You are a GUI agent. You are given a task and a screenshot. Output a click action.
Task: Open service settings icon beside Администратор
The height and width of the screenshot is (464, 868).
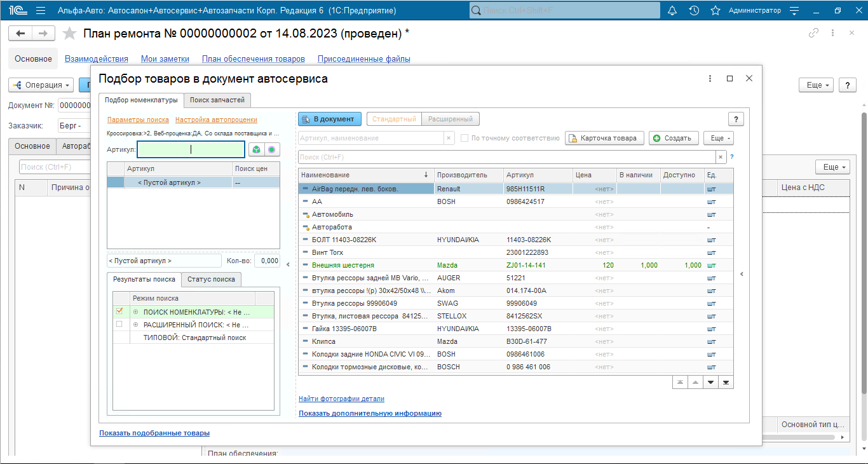click(x=794, y=11)
